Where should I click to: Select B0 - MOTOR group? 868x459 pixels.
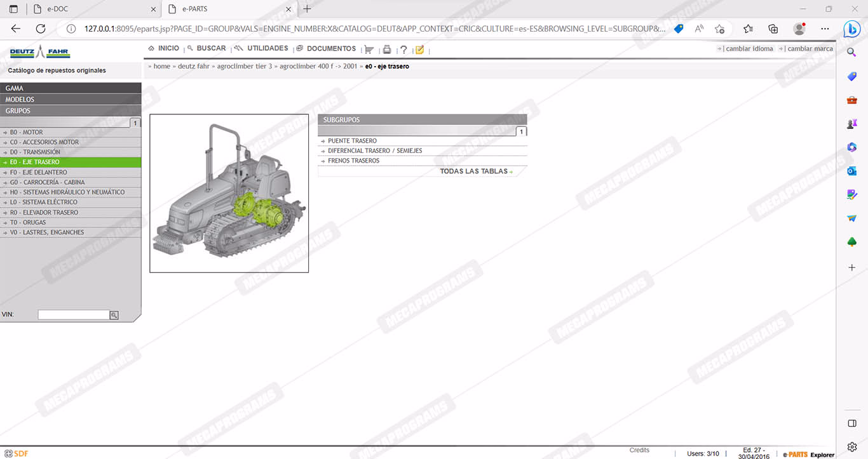coord(71,133)
